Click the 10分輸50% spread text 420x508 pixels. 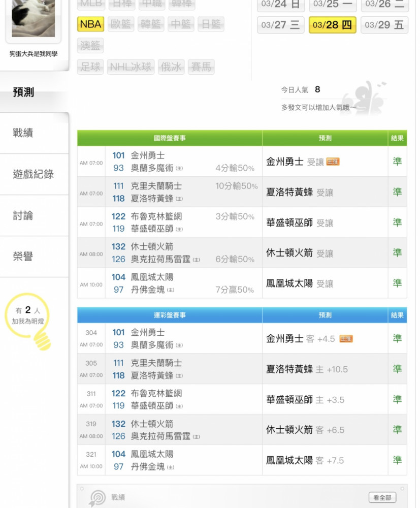[236, 186]
